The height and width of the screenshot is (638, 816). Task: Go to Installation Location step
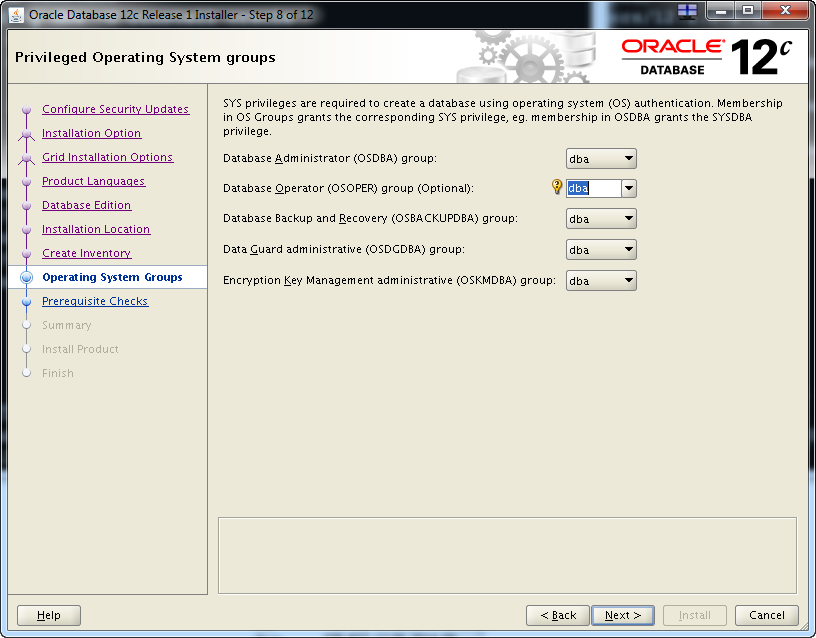(96, 229)
